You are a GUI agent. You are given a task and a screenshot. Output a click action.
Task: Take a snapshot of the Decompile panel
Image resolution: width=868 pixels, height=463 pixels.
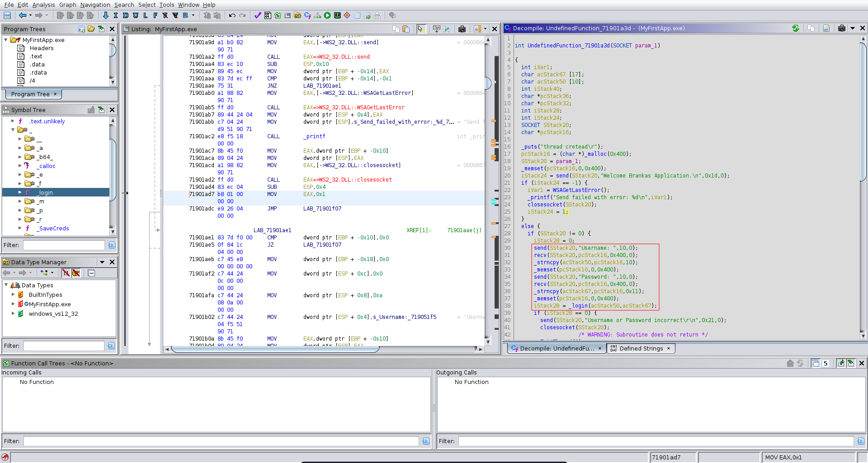pyautogui.click(x=841, y=28)
